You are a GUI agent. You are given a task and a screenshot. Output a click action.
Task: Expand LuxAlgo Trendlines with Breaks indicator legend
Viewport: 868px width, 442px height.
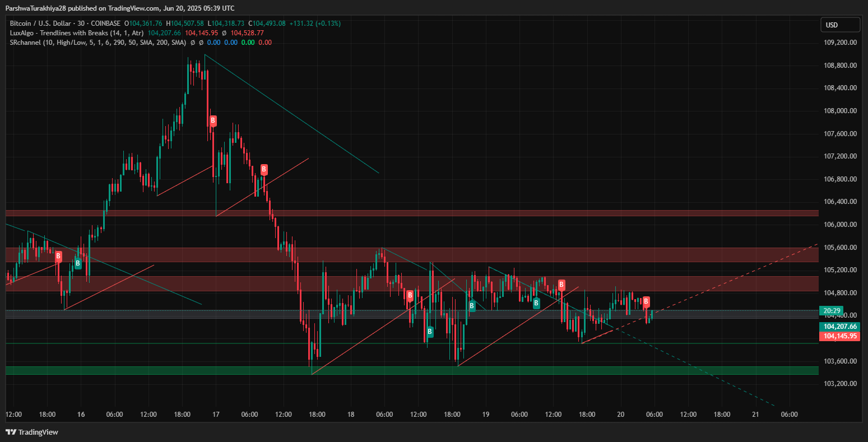pyautogui.click(x=76, y=33)
